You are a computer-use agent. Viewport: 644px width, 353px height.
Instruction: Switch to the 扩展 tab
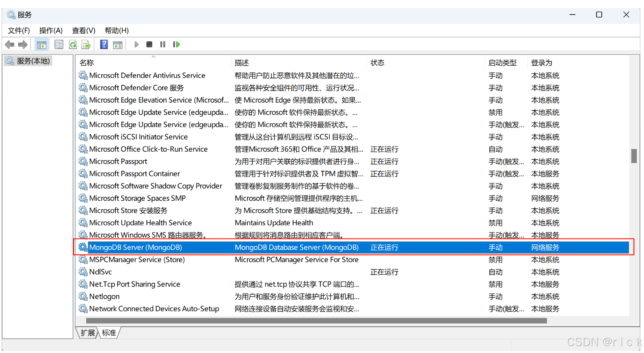(x=87, y=333)
